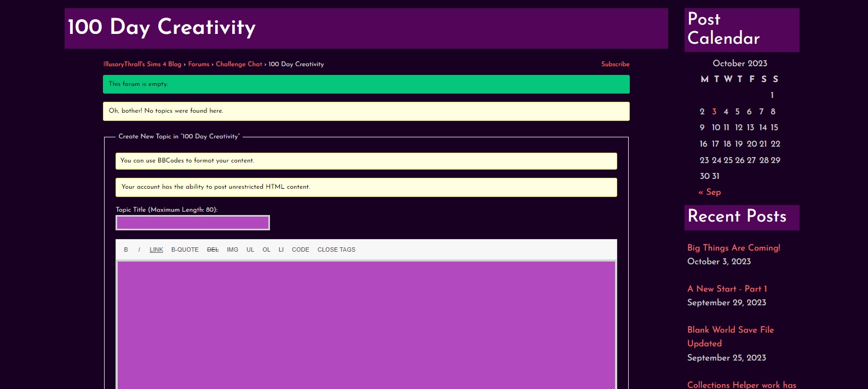
Task: Apply italic using the I button
Action: (139, 249)
